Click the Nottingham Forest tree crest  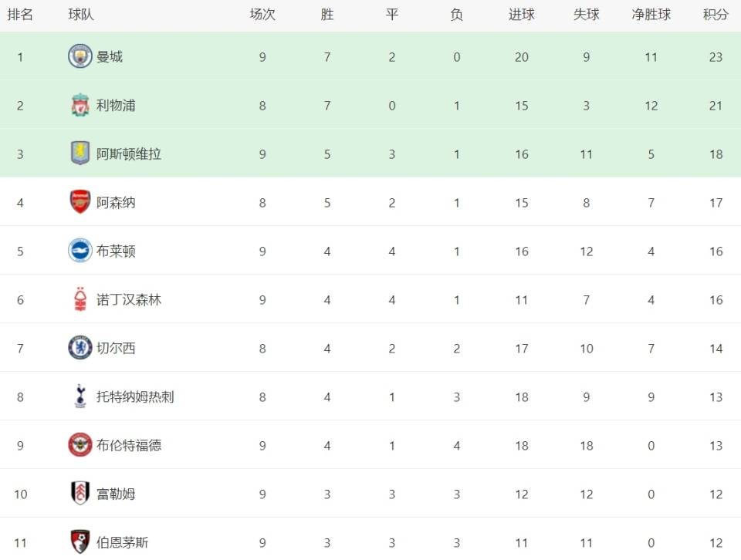80,299
